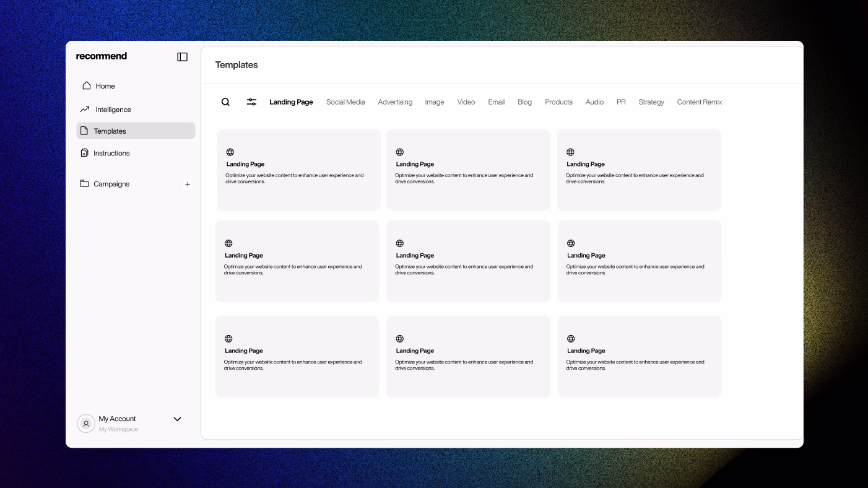Viewport: 868px width, 488px height.
Task: Click the Instructions document icon
Action: pos(85,153)
